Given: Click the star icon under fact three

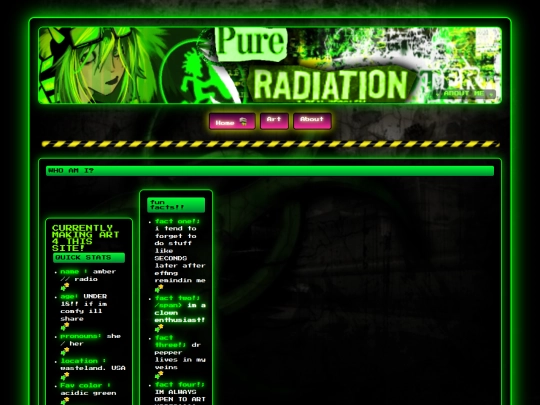Looking at the screenshot, I should click(x=159, y=375).
